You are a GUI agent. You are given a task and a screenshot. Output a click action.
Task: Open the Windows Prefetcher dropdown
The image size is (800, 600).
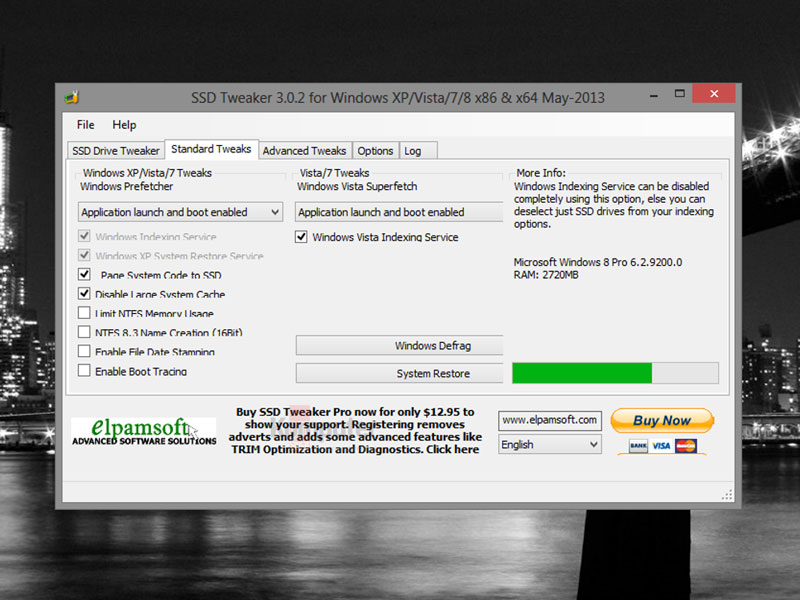pos(181,212)
